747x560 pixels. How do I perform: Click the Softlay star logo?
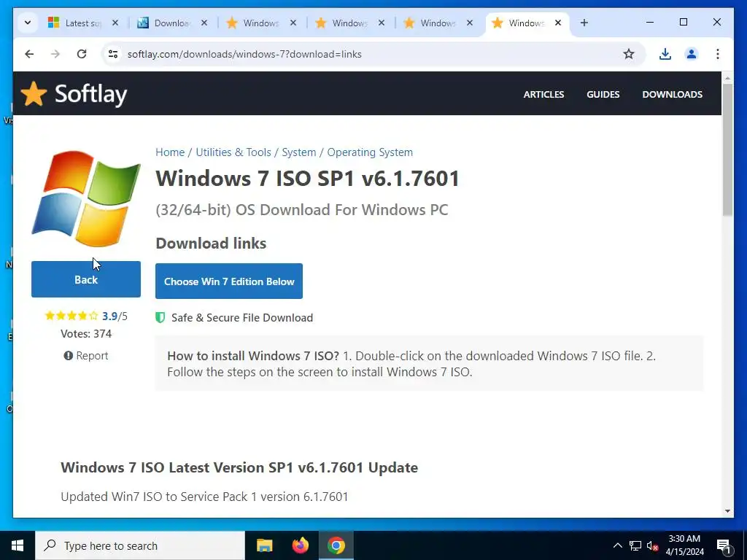point(34,93)
